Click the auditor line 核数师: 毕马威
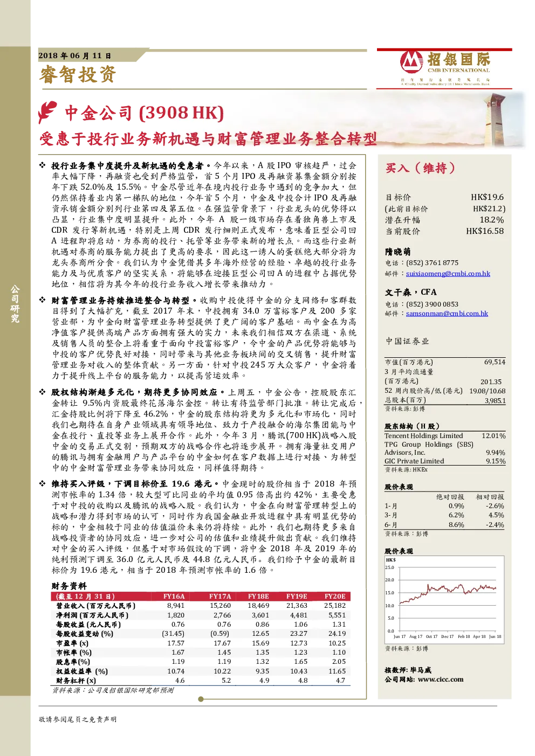Viewport: 535px width, 756px height. pos(408,670)
